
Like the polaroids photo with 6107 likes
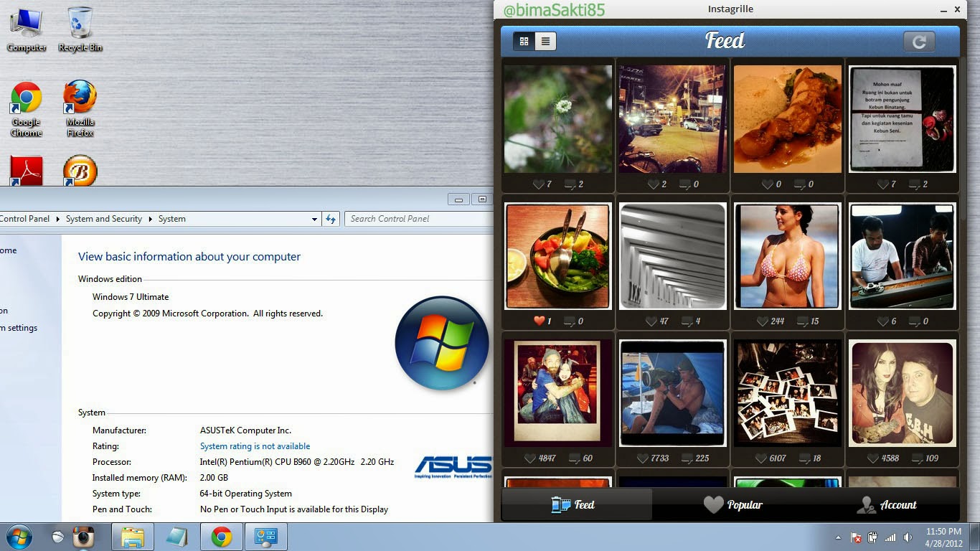click(x=761, y=458)
